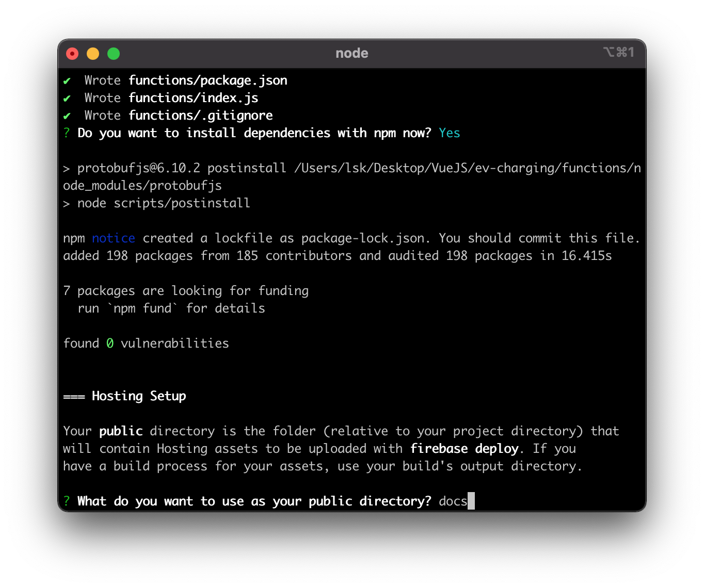Close the node terminal window
Viewport: 704px width, 588px height.
tap(72, 54)
